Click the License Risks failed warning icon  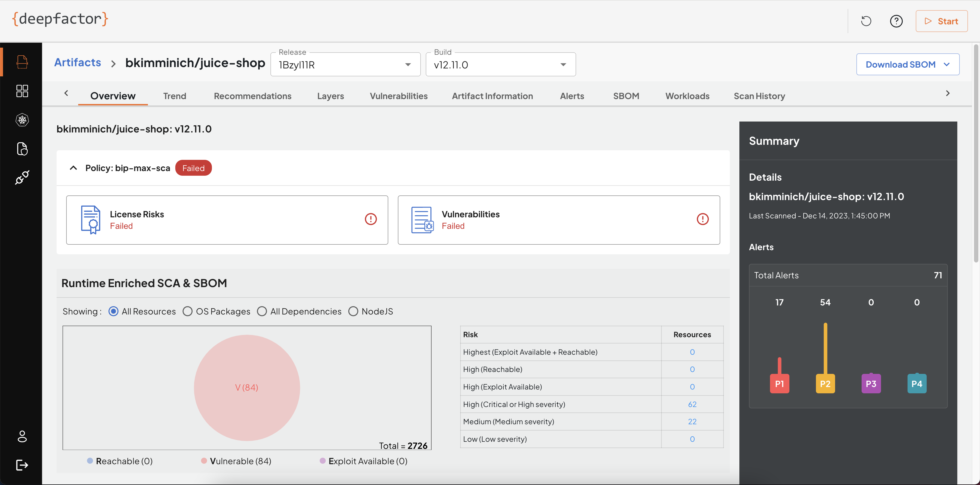[371, 219]
